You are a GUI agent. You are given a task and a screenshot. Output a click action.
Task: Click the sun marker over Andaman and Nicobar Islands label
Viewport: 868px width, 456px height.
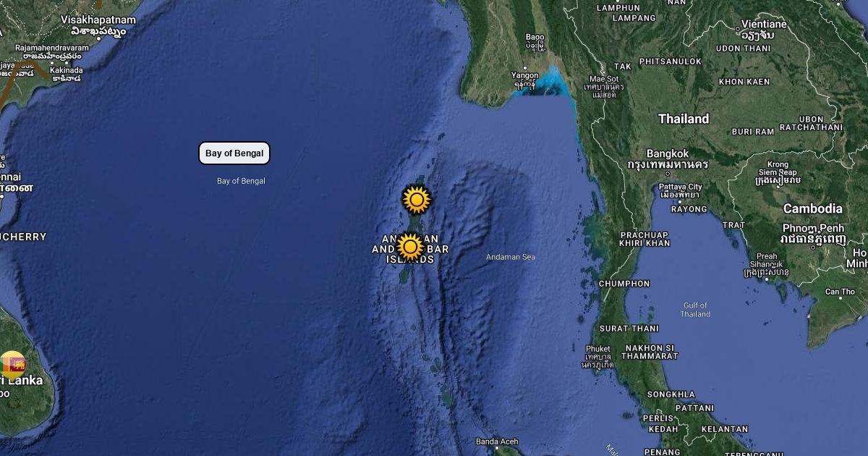pos(410,248)
